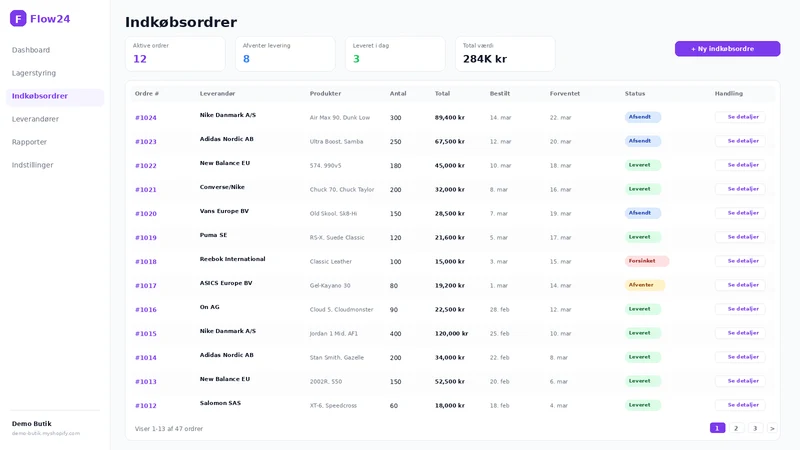Screen dimensions: 800x450
Task: Click Afsendt badge on order #1024
Action: (x=643, y=117)
